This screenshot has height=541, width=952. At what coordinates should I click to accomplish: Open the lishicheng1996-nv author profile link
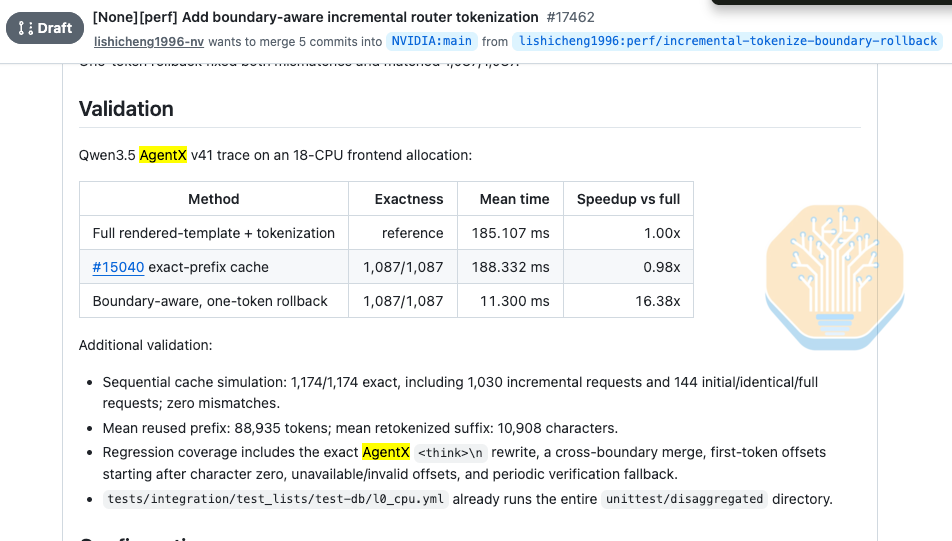tap(149, 41)
